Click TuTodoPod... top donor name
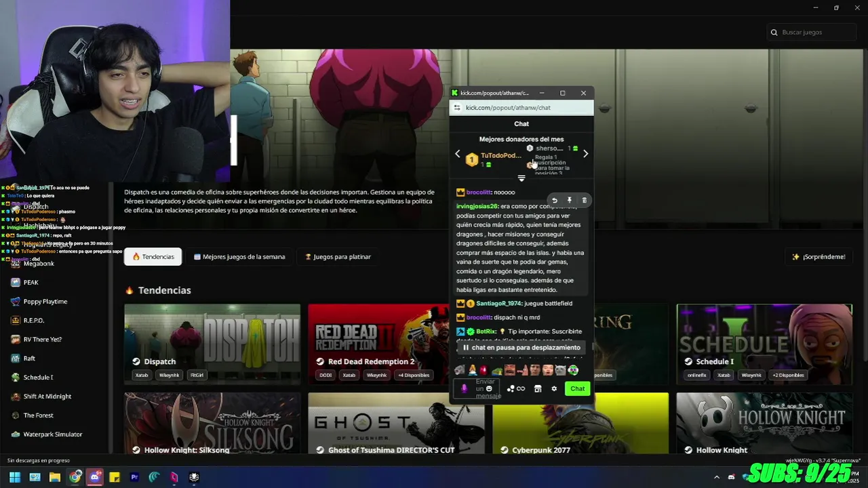 pos(500,156)
